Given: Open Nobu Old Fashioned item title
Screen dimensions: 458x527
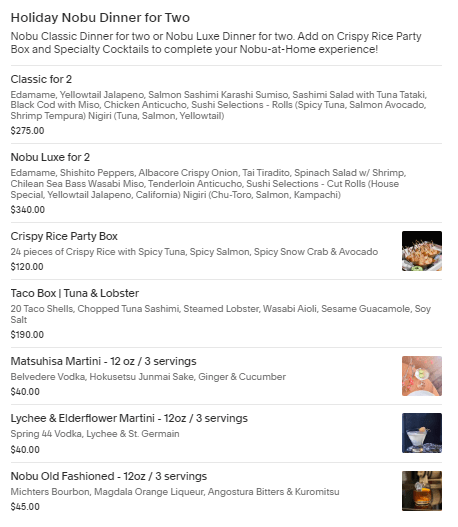Looking at the screenshot, I should click(109, 476).
